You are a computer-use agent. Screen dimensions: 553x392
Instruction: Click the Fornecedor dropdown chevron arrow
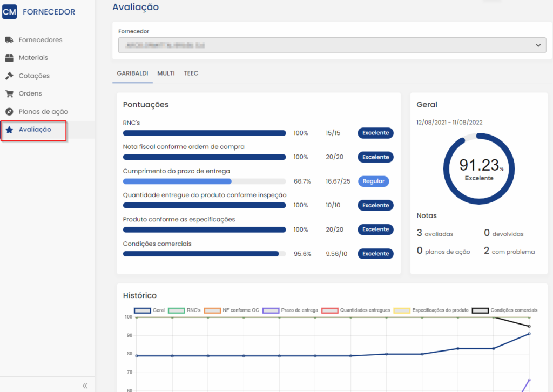click(538, 45)
